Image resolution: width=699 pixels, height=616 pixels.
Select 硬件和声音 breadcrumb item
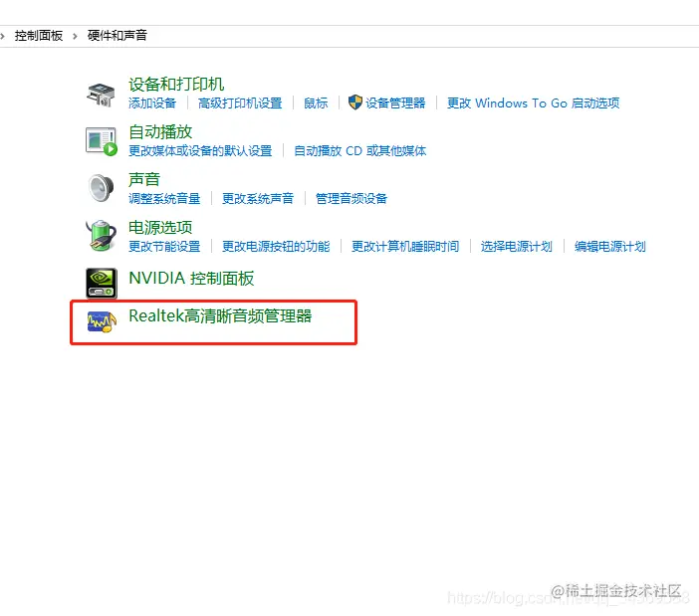pyautogui.click(x=117, y=36)
